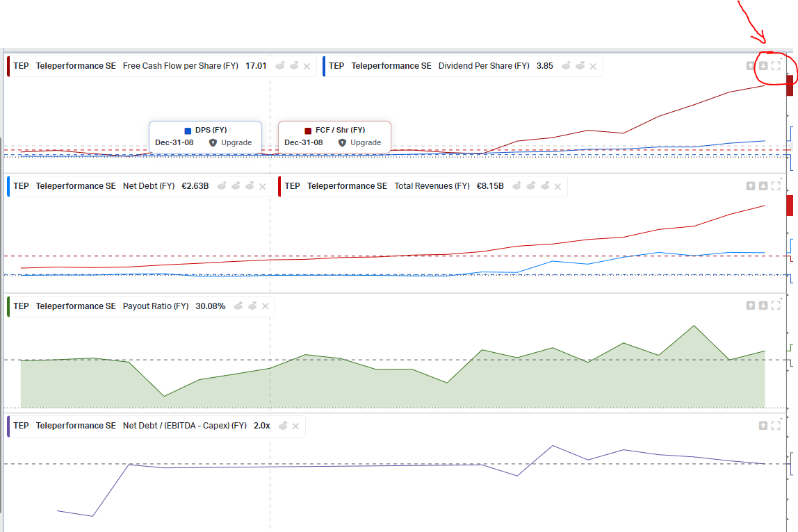Viewport: 798px width, 532px height.
Task: Move Net Debt and Revenues pane up
Action: tap(751, 185)
